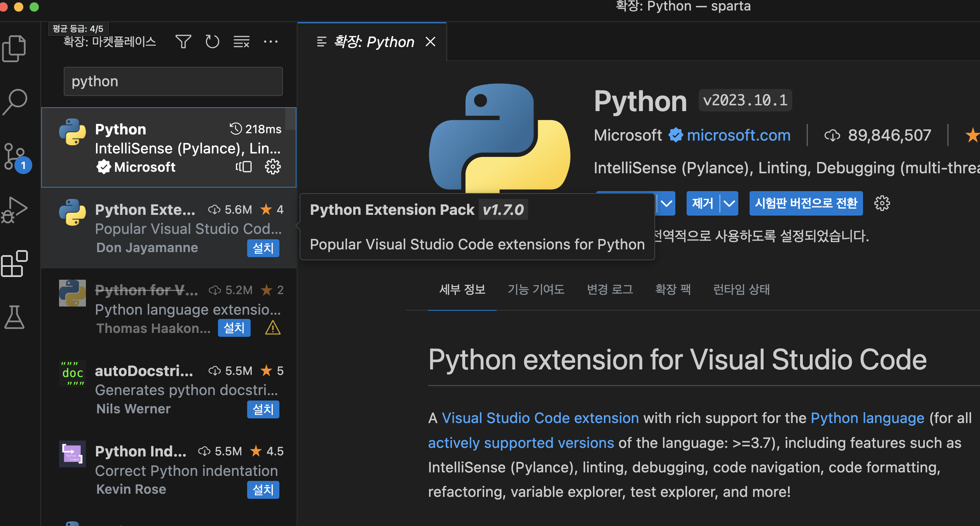This screenshot has height=526, width=980.
Task: Install the autoDocstring extension
Action: tap(263, 409)
